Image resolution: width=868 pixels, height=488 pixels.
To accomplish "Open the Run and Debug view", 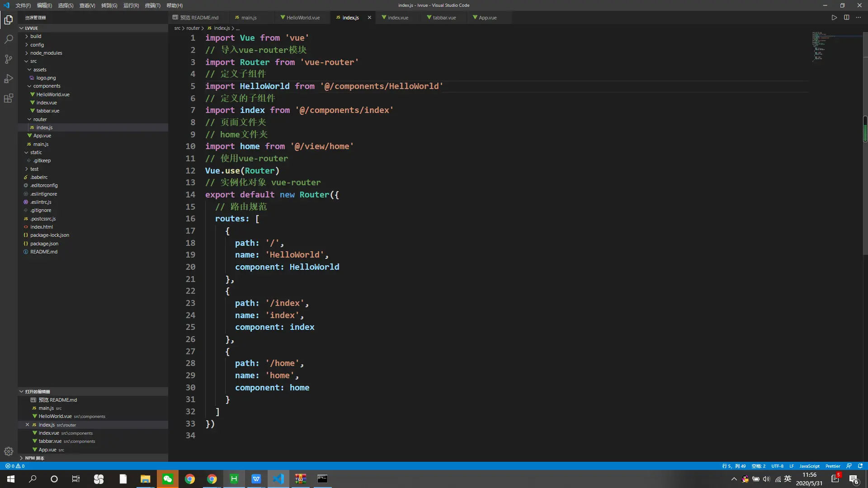I will [x=9, y=79].
